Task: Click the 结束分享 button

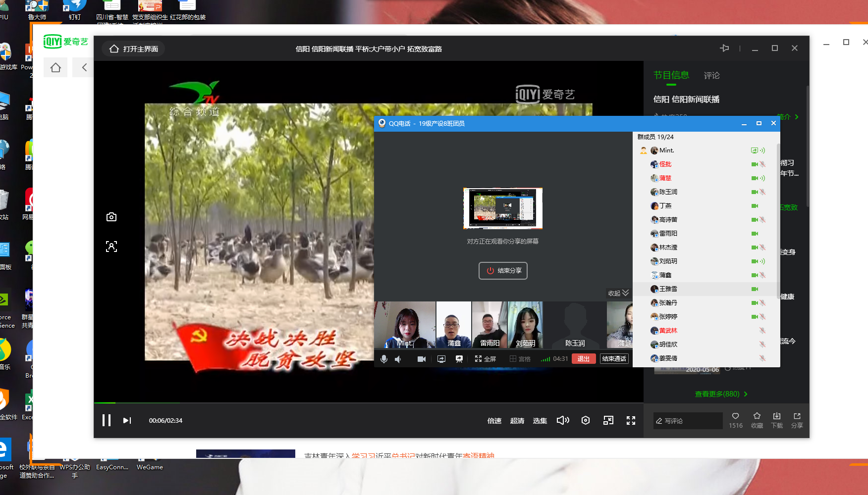Action: (x=503, y=271)
